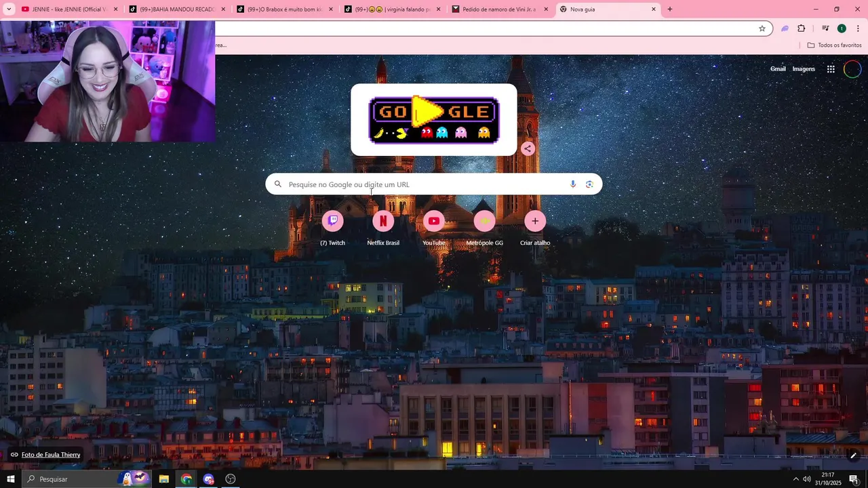Open File Explorer from the taskbar
This screenshot has width=868, height=488.
164,479
